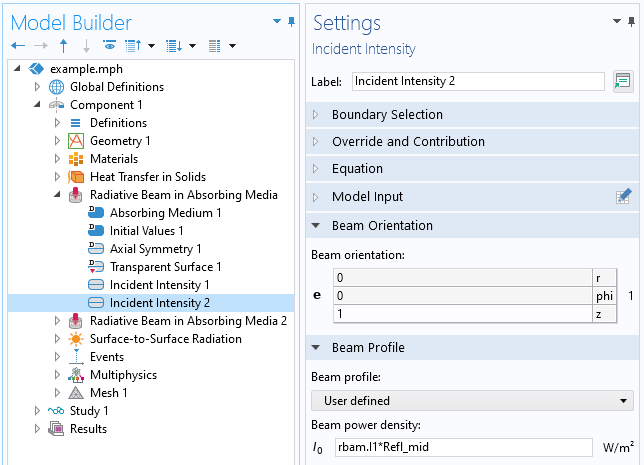Expand the Heat Transfer in Solids node
The height and width of the screenshot is (465, 644).
[57, 177]
